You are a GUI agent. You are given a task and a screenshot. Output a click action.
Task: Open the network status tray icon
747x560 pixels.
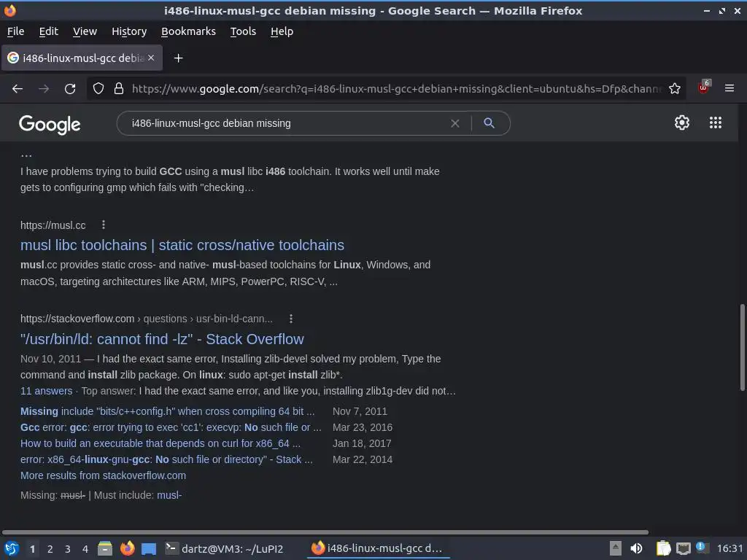[684, 548]
